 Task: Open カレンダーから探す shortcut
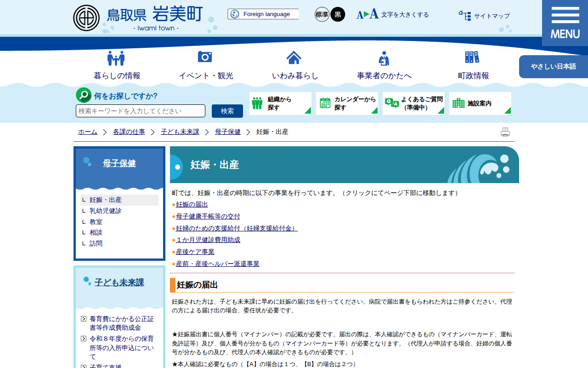coord(347,103)
